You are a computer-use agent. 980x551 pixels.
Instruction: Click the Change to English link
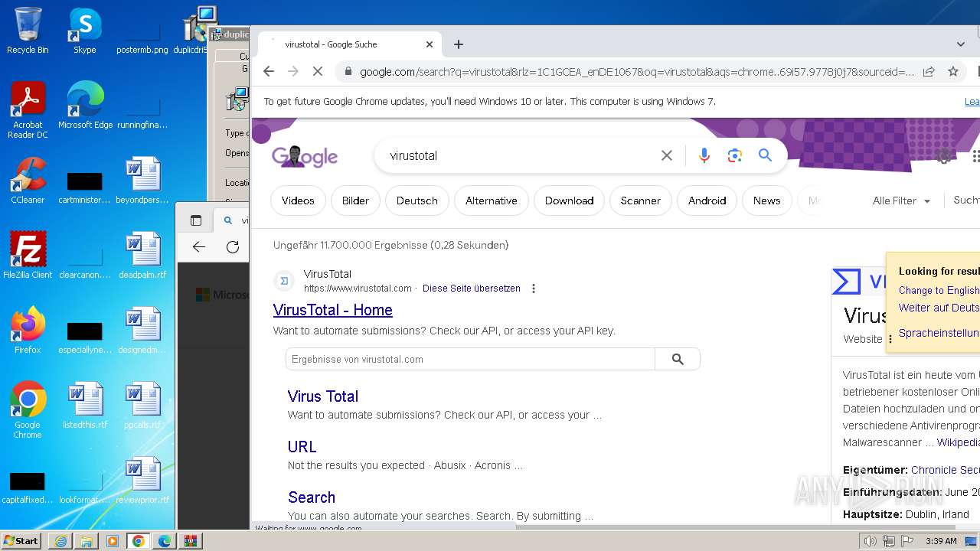[939, 290]
